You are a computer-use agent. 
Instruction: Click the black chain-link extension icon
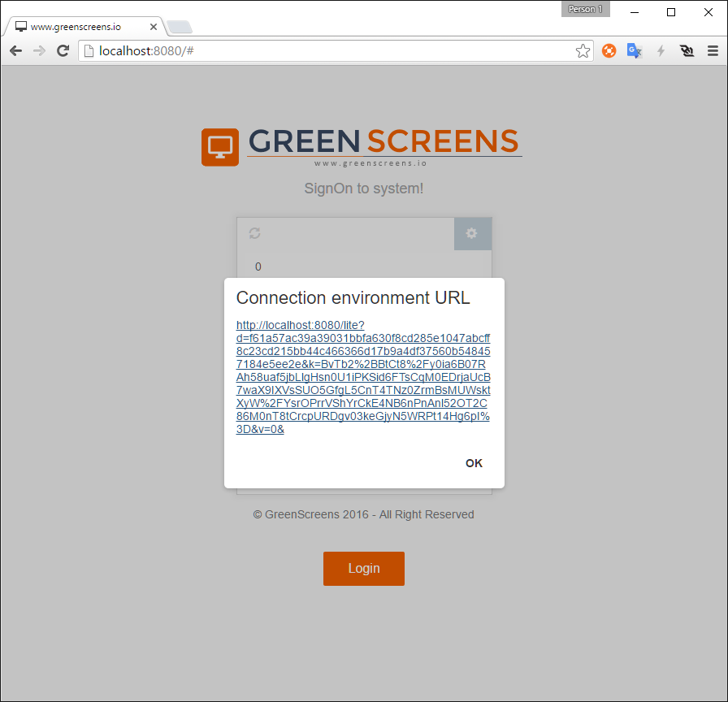coord(687,51)
